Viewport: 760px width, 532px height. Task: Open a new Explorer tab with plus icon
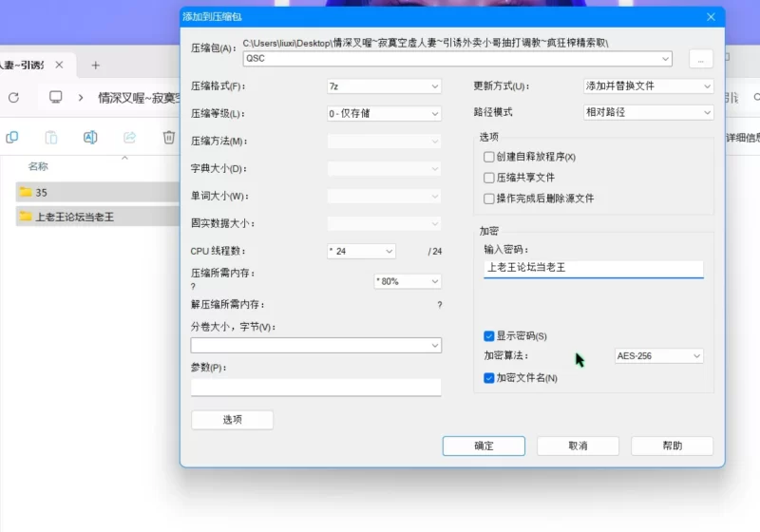[96, 65]
